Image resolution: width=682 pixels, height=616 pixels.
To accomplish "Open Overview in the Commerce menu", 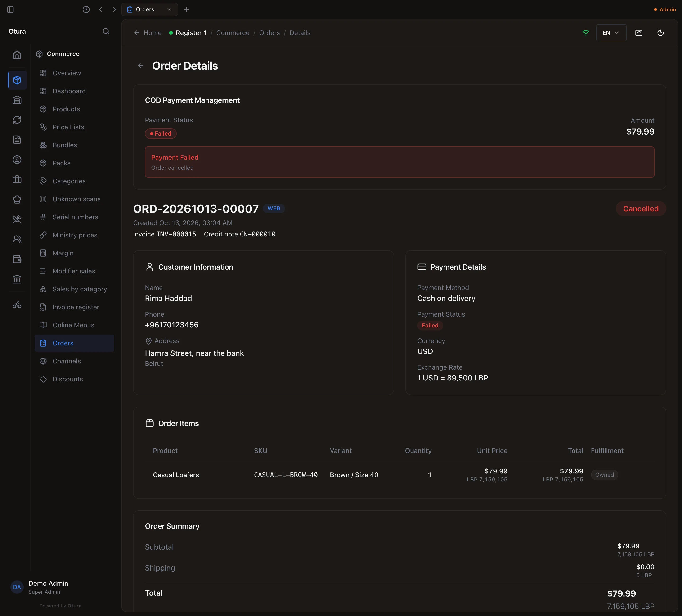I will (74, 73).
